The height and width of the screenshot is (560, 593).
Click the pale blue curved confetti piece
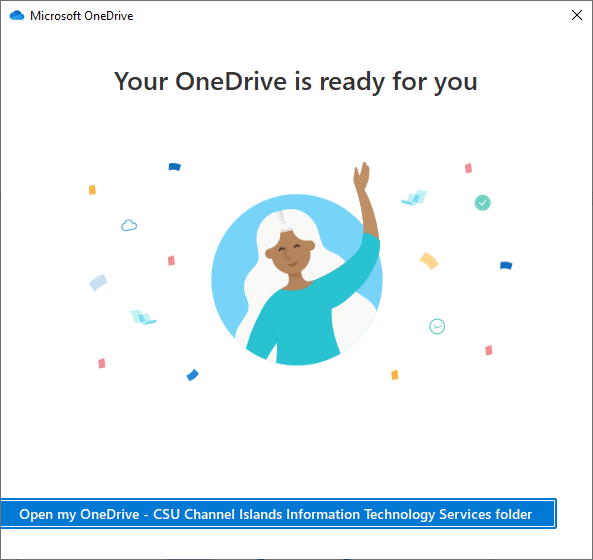pos(98,282)
